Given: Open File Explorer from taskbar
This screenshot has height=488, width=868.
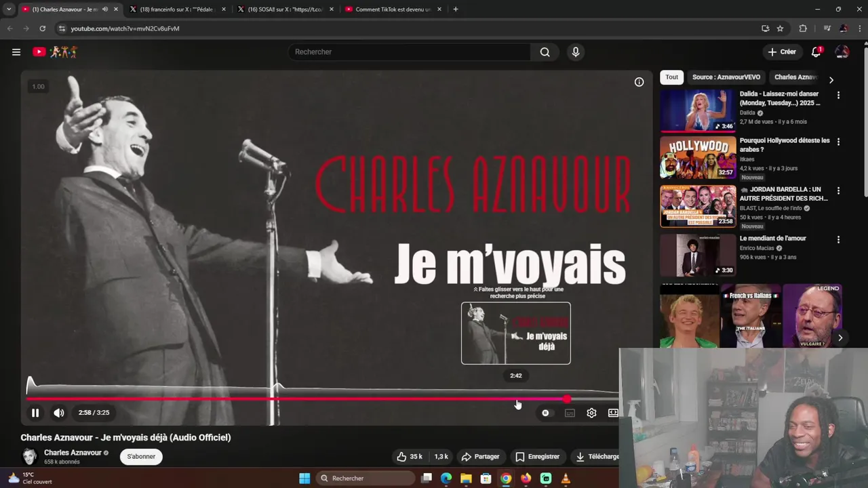Looking at the screenshot, I should [x=466, y=479].
